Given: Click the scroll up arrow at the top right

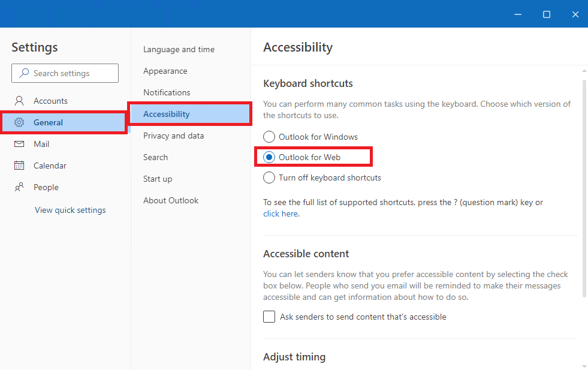Looking at the screenshot, I should (584, 71).
